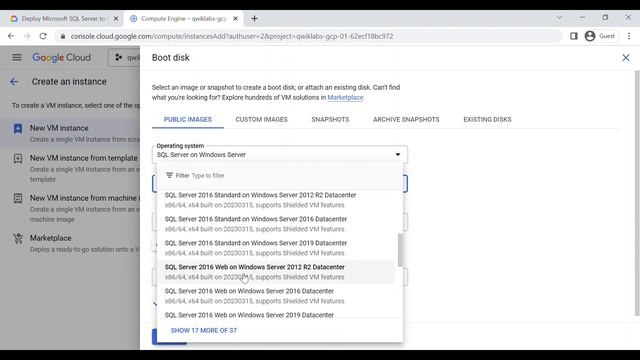Select New VM instance option text
Screen dimensions: 640x360
coord(59,128)
